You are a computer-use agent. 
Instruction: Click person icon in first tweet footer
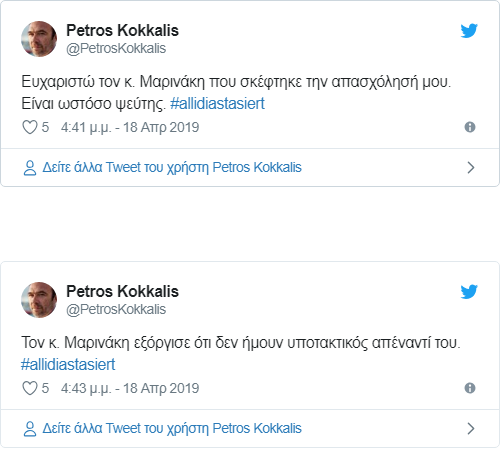tap(30, 168)
